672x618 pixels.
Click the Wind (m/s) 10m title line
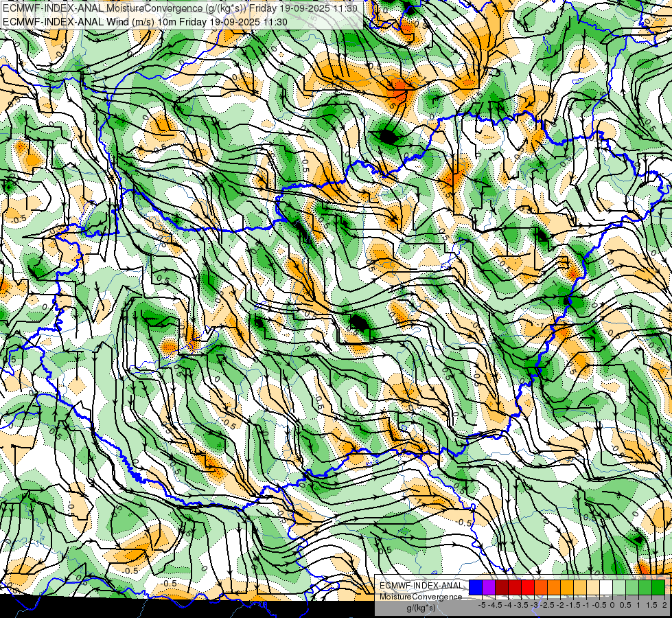[146, 21]
